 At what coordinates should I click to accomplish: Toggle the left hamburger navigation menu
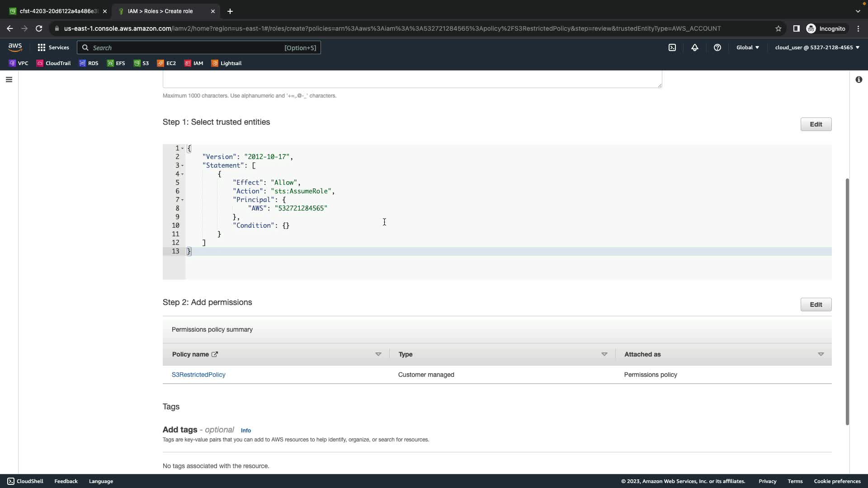click(x=9, y=80)
